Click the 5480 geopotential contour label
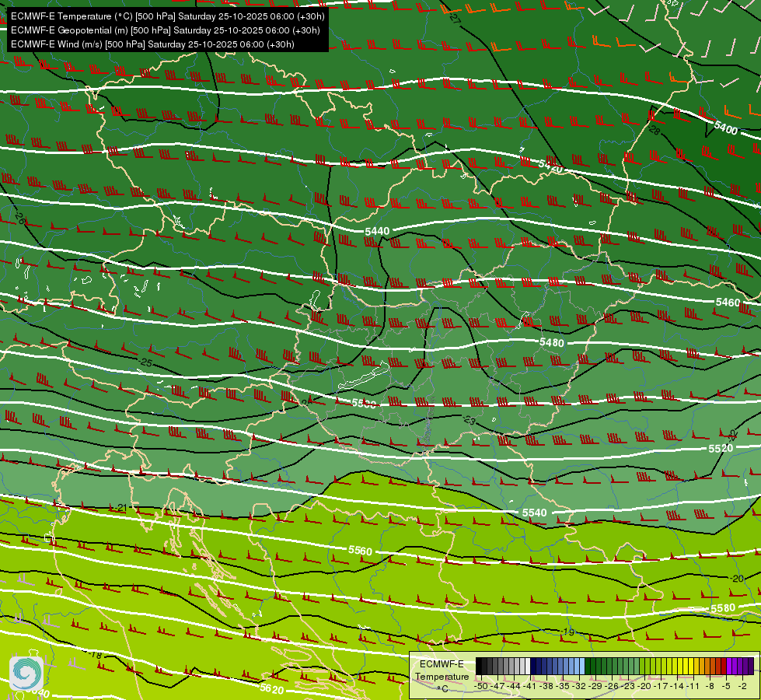The width and height of the screenshot is (761, 700). click(552, 342)
